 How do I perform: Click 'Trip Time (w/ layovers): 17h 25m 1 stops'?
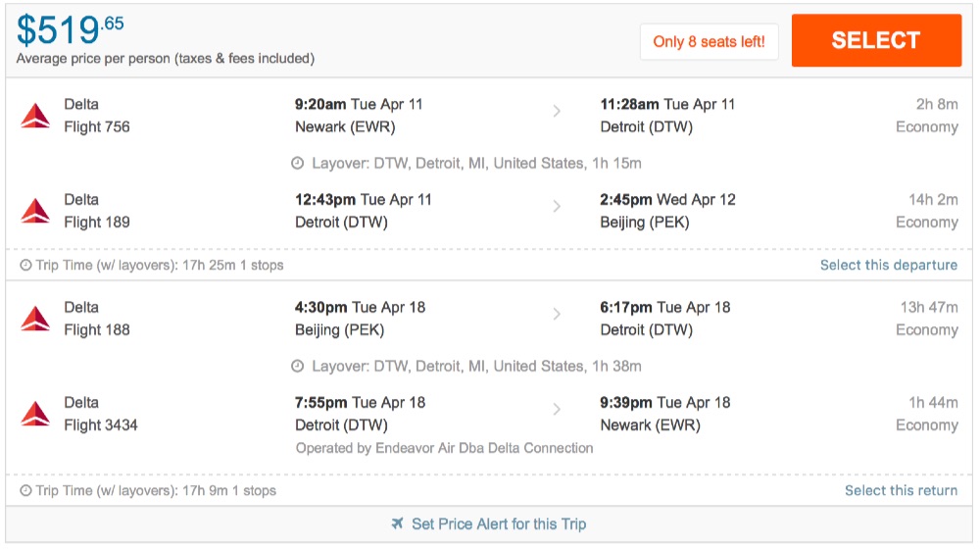(160, 265)
